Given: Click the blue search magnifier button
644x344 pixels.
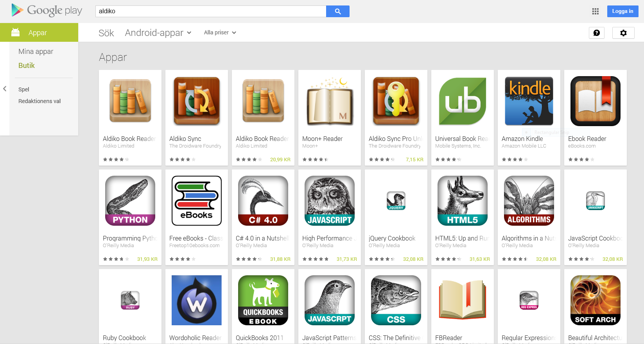Looking at the screenshot, I should pyautogui.click(x=338, y=11).
